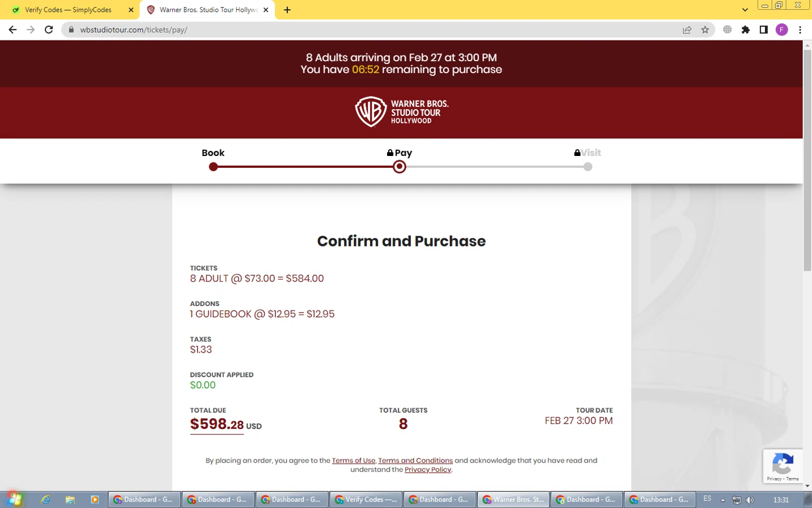The width and height of the screenshot is (812, 508).
Task: Click the padlock site info icon
Action: point(71,30)
